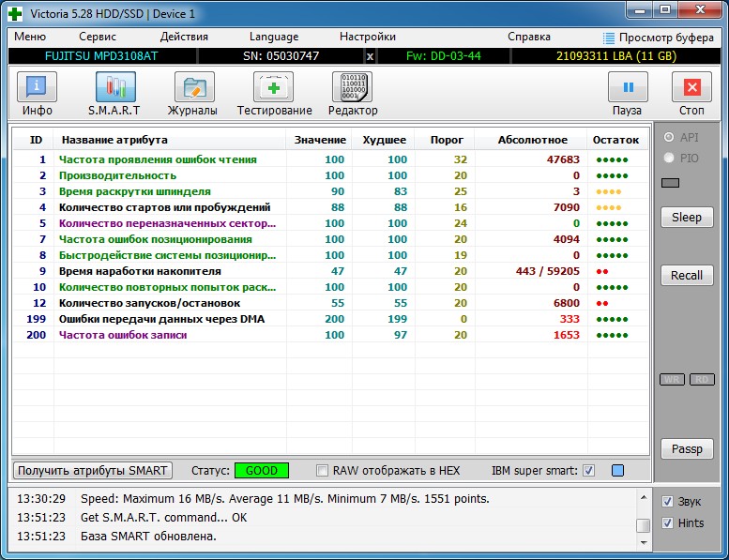The height and width of the screenshot is (560, 729).
Task: Click the Пауза pause icon
Action: pos(628,87)
